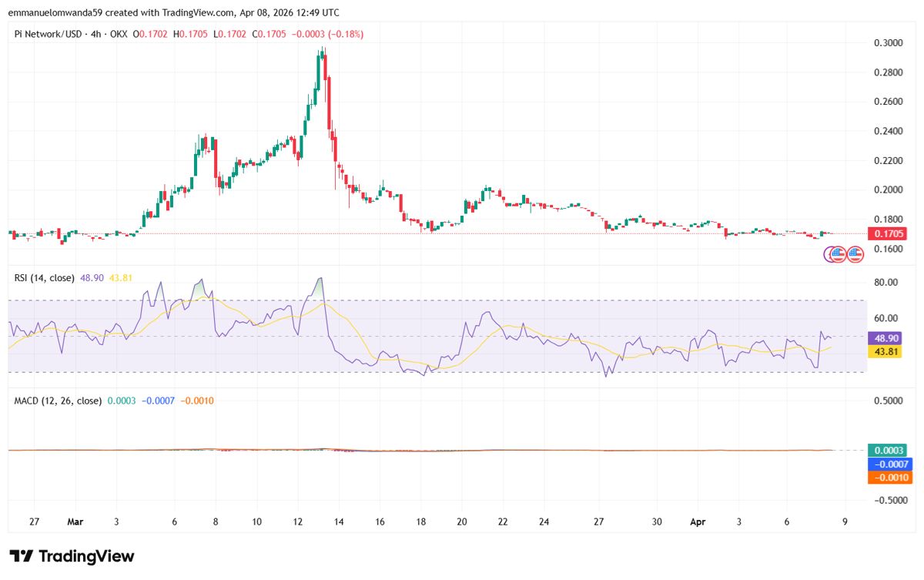Click the 0.2000 price axis label

(x=888, y=190)
